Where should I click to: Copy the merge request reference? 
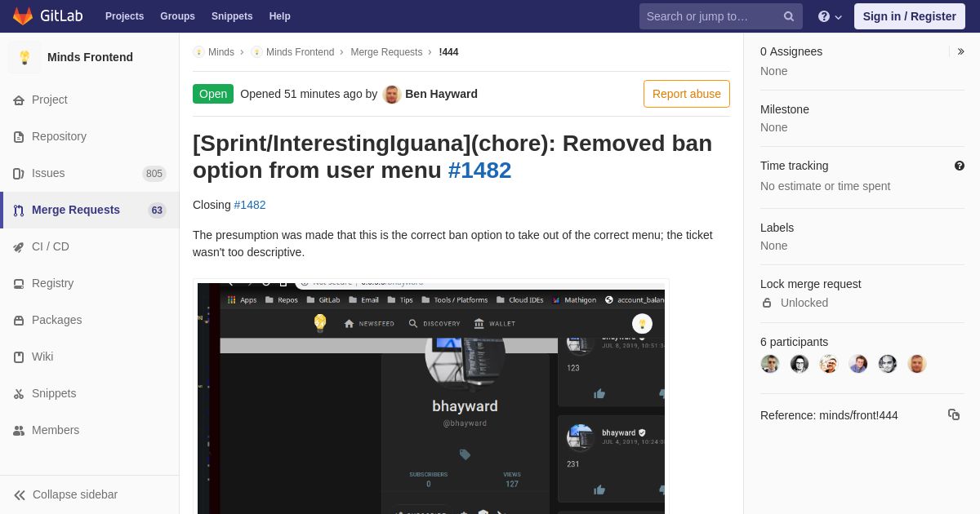pyautogui.click(x=954, y=414)
